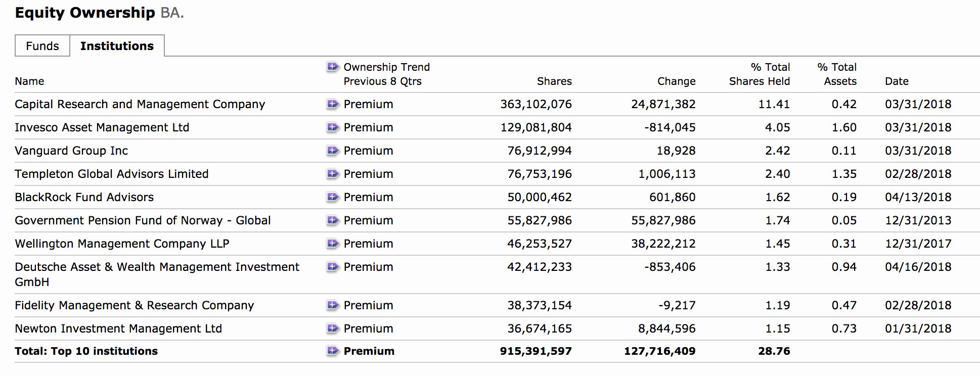Image resolution: width=980 pixels, height=376 pixels.
Task: Open Premium link for Capital Research row
Action: (x=368, y=104)
